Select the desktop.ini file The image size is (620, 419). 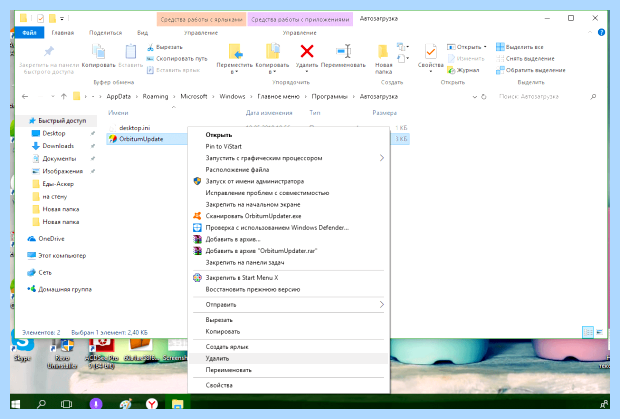click(x=135, y=128)
